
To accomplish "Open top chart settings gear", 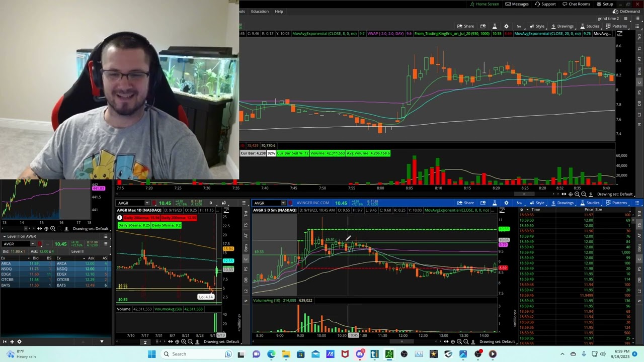I will tap(506, 26).
